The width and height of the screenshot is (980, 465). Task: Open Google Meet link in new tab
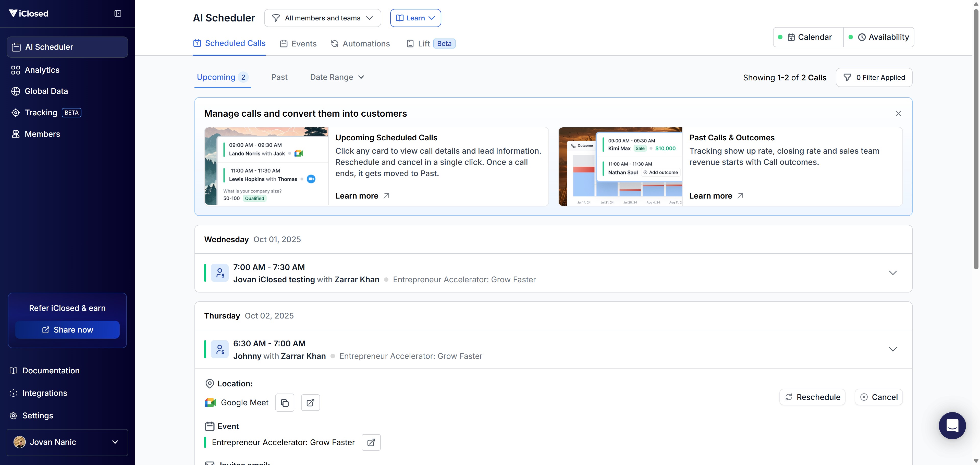(x=310, y=402)
